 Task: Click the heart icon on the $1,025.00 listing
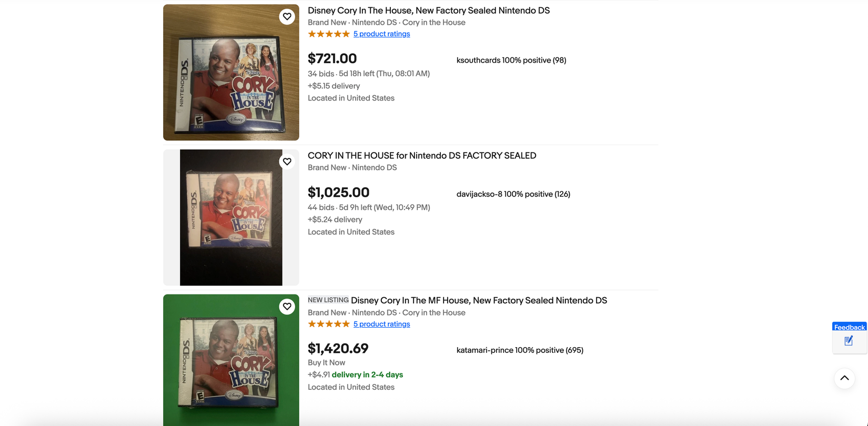click(x=287, y=161)
